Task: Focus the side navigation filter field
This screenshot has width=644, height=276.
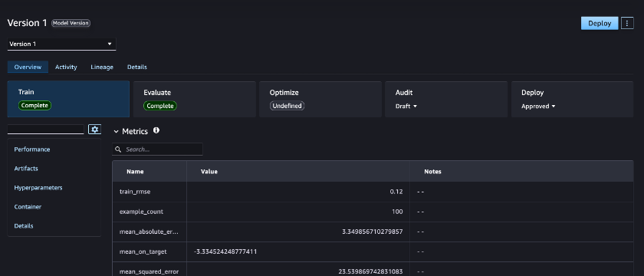Action: (x=45, y=130)
